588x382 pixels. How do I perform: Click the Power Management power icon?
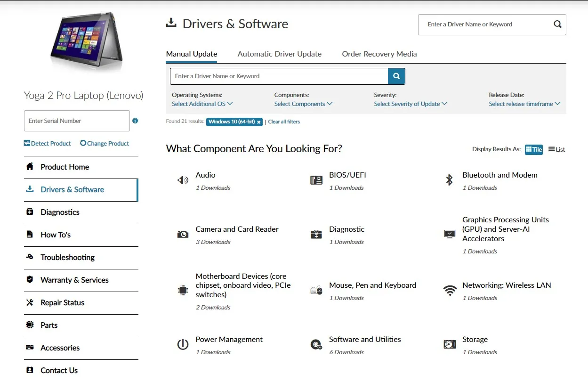tap(183, 344)
